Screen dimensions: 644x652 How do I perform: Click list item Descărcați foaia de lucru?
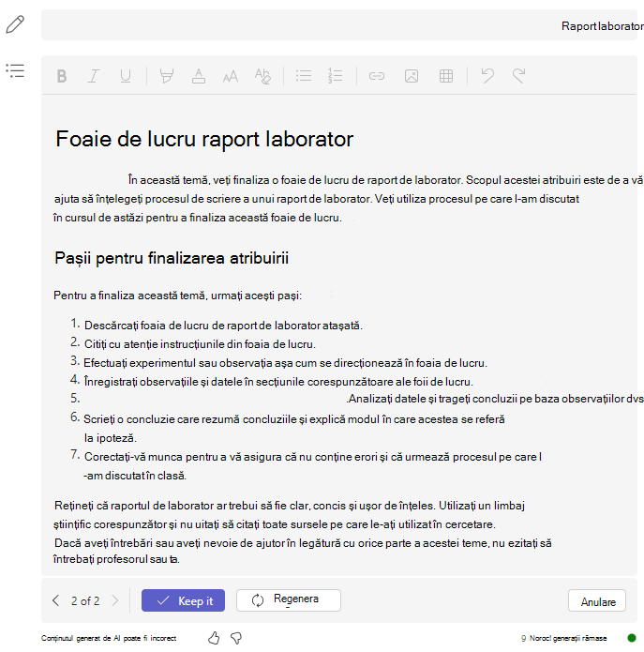pyautogui.click(x=223, y=326)
